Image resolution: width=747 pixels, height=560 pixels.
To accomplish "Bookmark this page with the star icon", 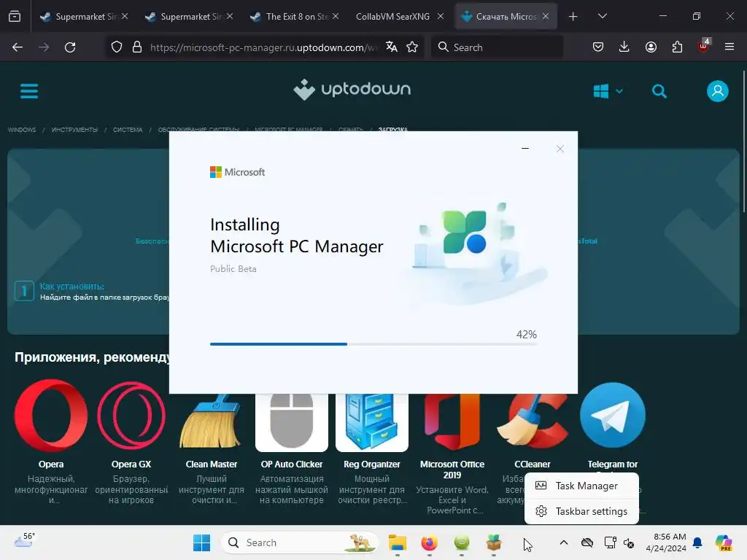I will (412, 47).
